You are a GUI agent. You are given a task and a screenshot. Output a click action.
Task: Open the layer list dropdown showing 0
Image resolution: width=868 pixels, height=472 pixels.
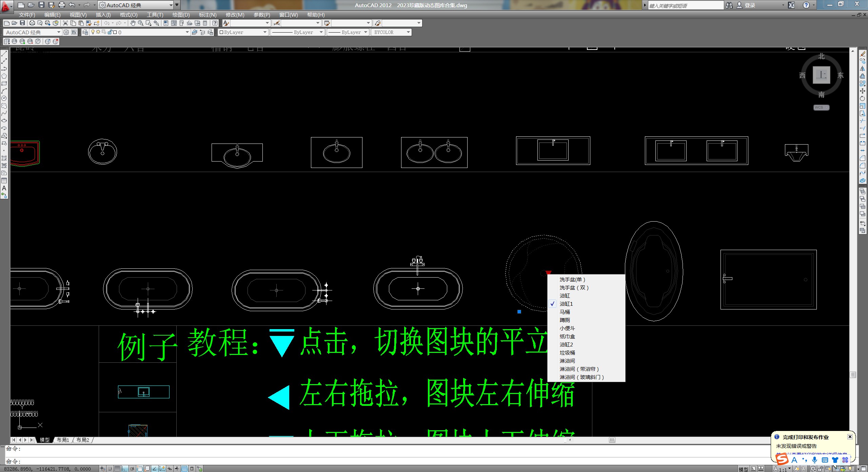tap(139, 32)
